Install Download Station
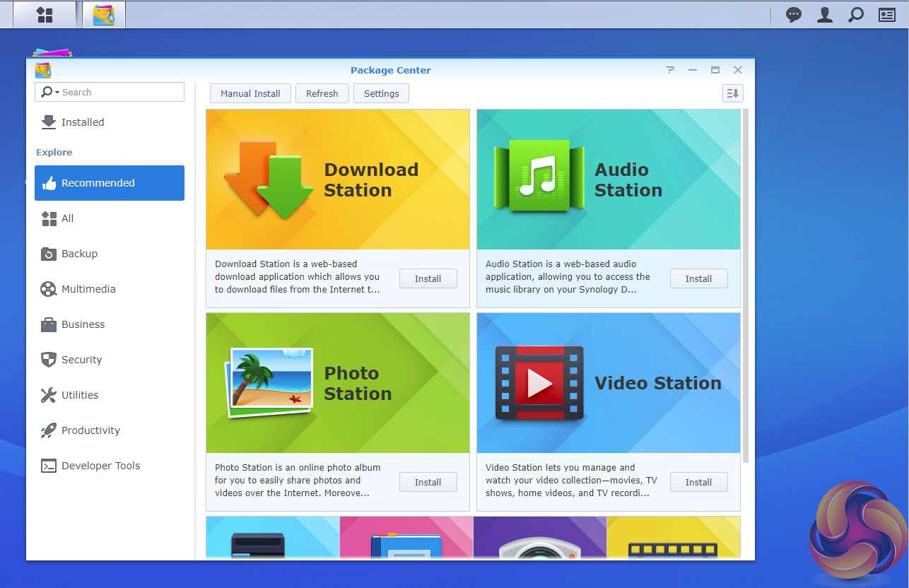 tap(428, 278)
